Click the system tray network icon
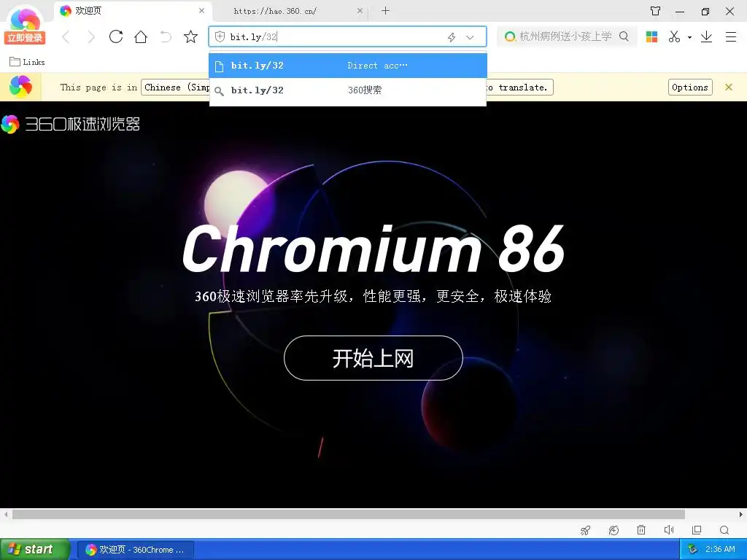 tap(692, 550)
